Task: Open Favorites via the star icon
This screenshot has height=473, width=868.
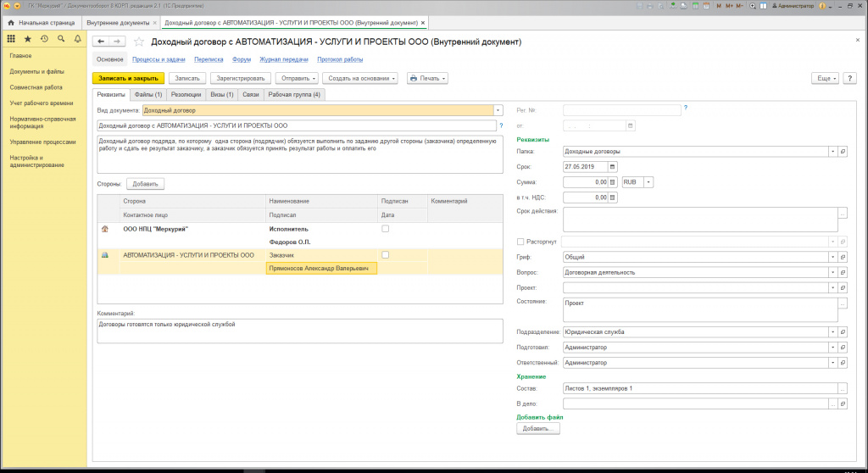Action: tap(28, 39)
